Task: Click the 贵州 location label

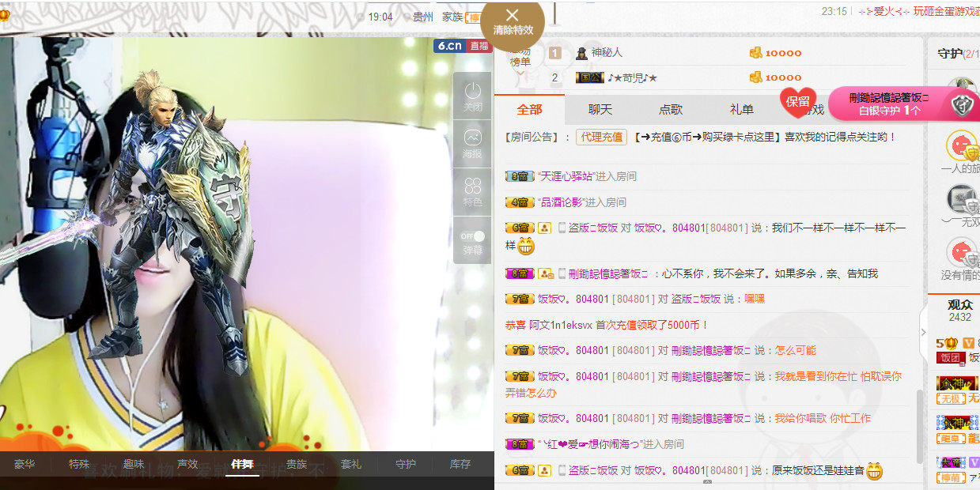Action: [x=422, y=17]
